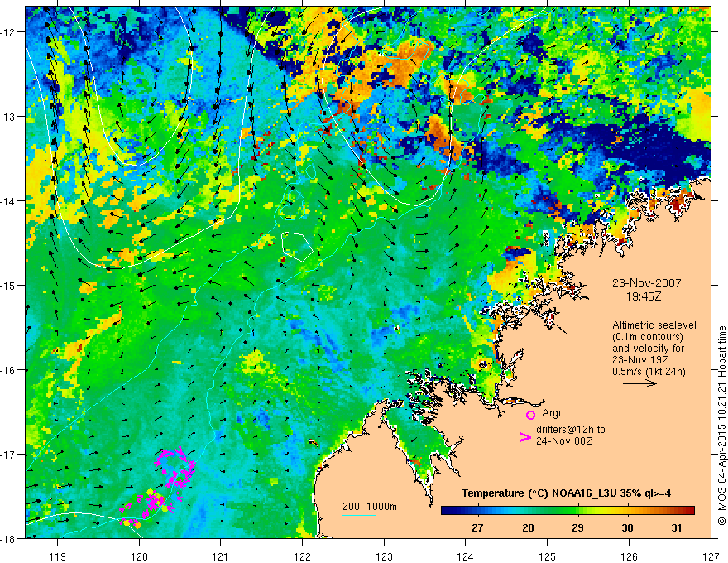Click the "Argo" legend label
The height and width of the screenshot is (563, 728).
point(553,413)
